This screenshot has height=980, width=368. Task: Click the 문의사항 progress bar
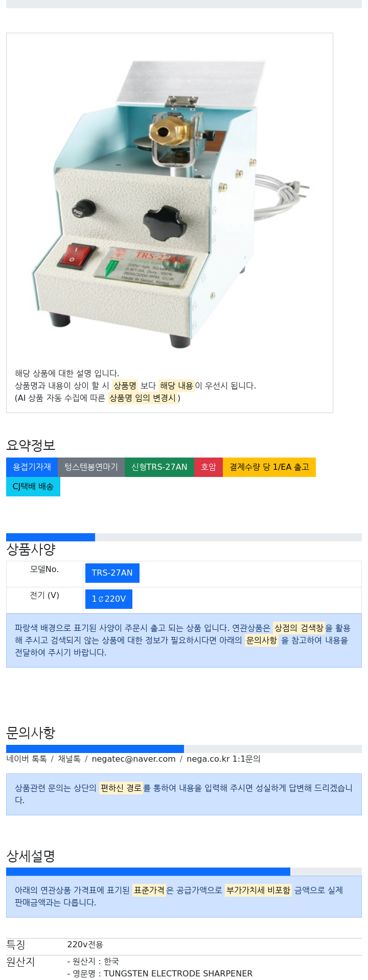(184, 749)
